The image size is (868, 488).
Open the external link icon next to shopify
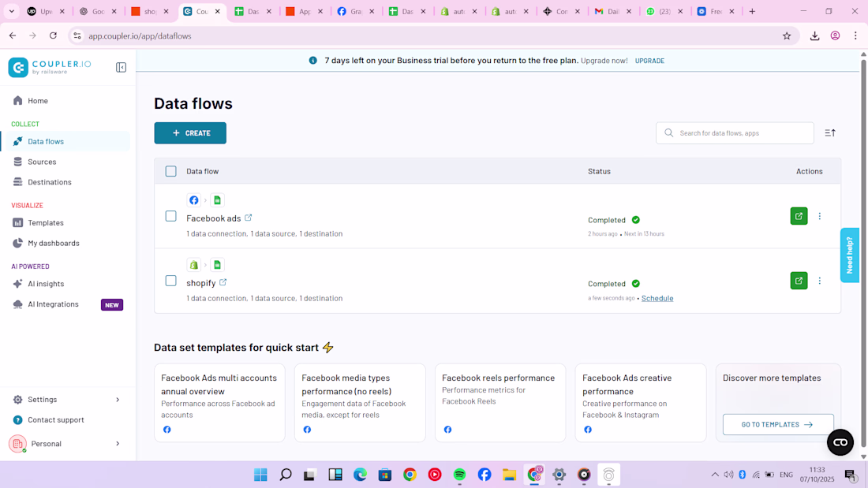point(223,282)
